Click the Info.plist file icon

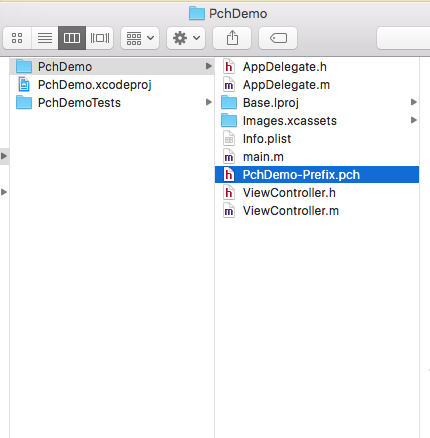229,139
